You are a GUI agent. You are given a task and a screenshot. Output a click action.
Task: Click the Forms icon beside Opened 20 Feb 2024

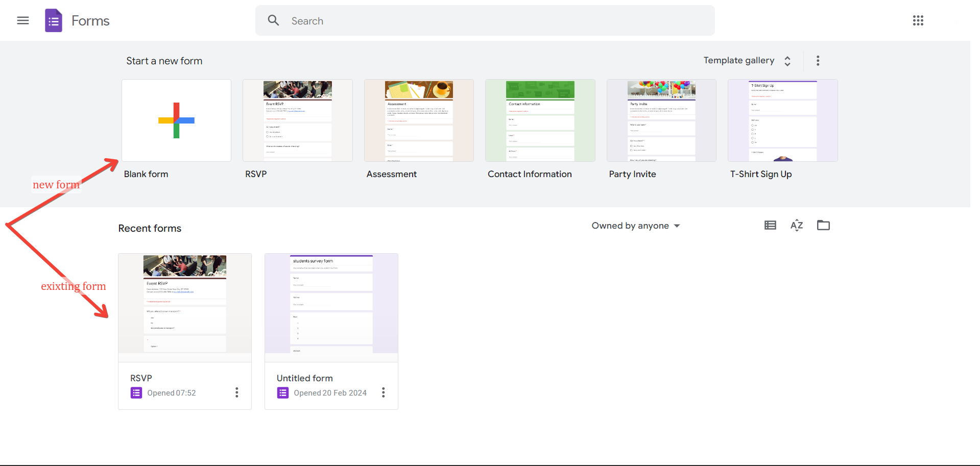click(x=283, y=393)
